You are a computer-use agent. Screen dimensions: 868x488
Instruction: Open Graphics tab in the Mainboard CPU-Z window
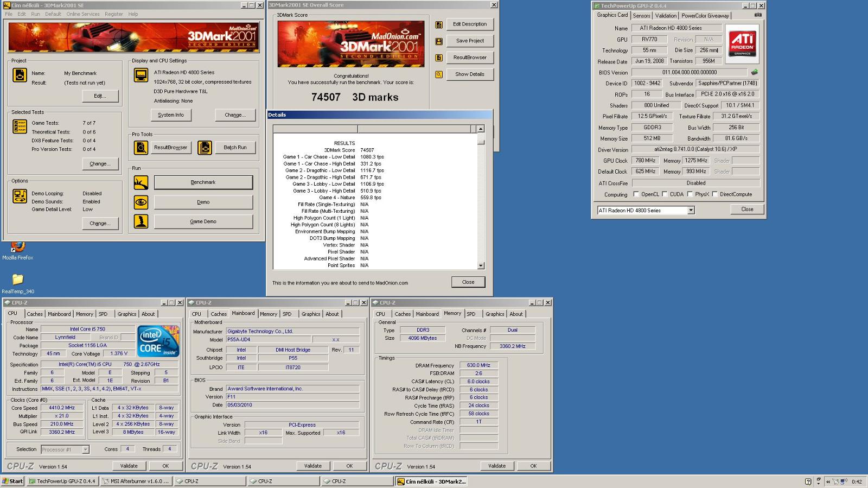click(311, 314)
